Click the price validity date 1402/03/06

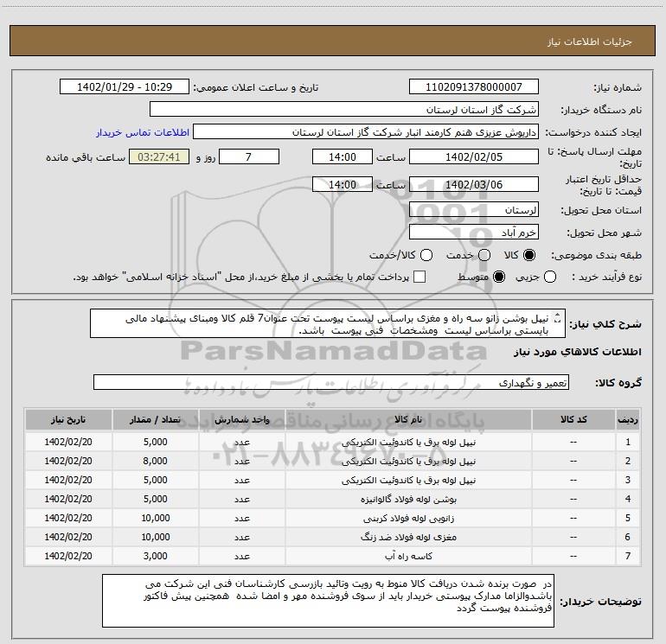pyautogui.click(x=474, y=185)
